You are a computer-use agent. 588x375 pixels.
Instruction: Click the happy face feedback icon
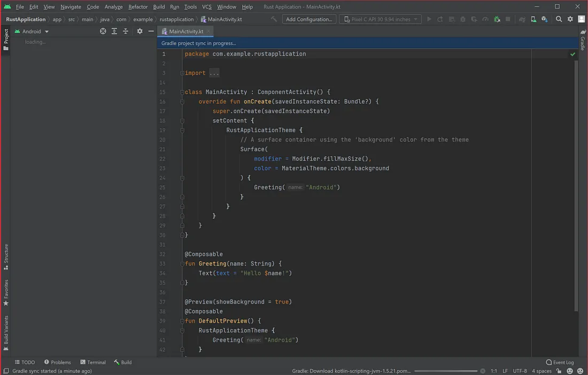point(570,371)
